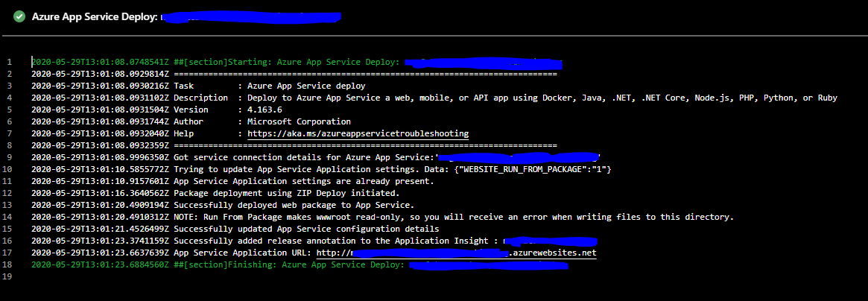Click line number 10 in the gutter

pyautogui.click(x=9, y=169)
